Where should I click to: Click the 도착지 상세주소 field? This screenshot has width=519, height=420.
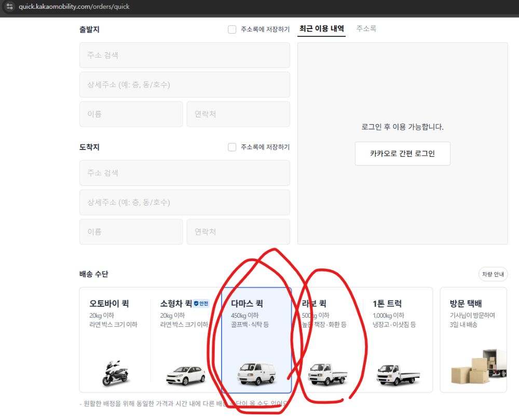point(185,202)
